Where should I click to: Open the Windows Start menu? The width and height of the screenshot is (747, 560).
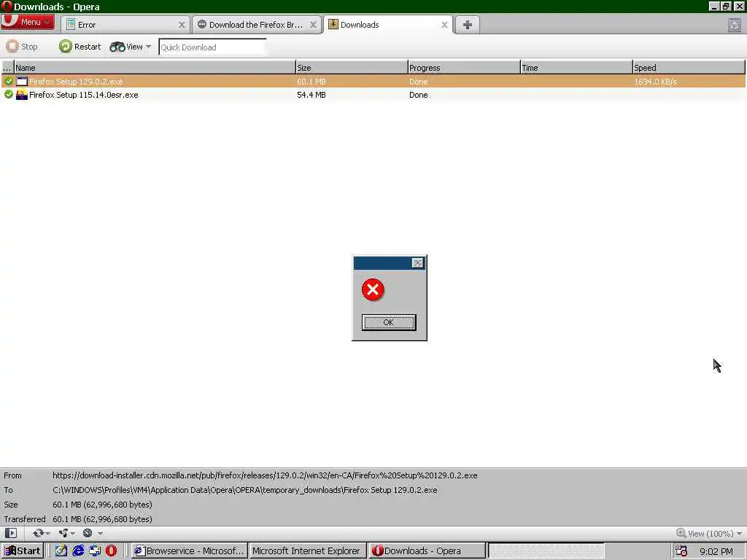click(23, 551)
